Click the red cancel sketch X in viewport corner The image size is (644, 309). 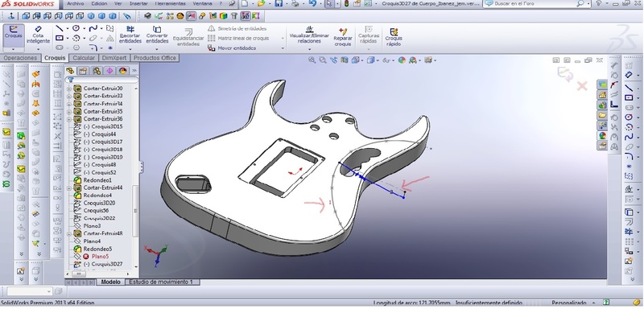click(x=582, y=86)
